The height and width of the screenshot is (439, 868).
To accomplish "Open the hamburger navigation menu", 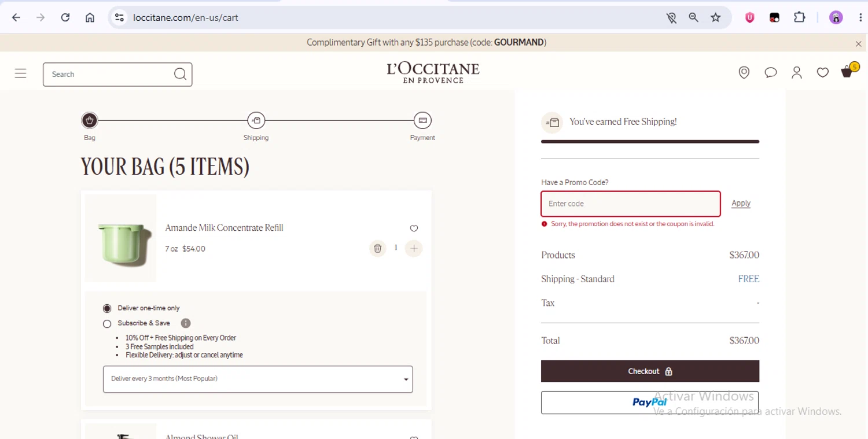I will pos(21,73).
